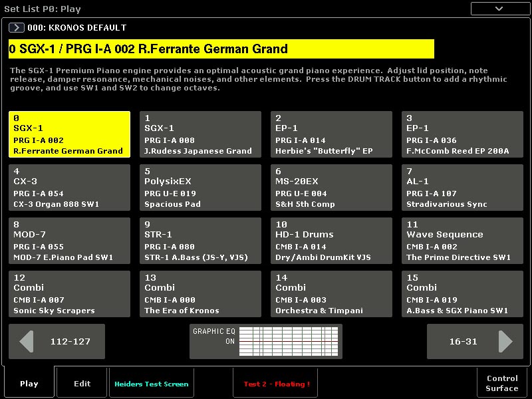Open the Graphic EQ display

point(266,341)
